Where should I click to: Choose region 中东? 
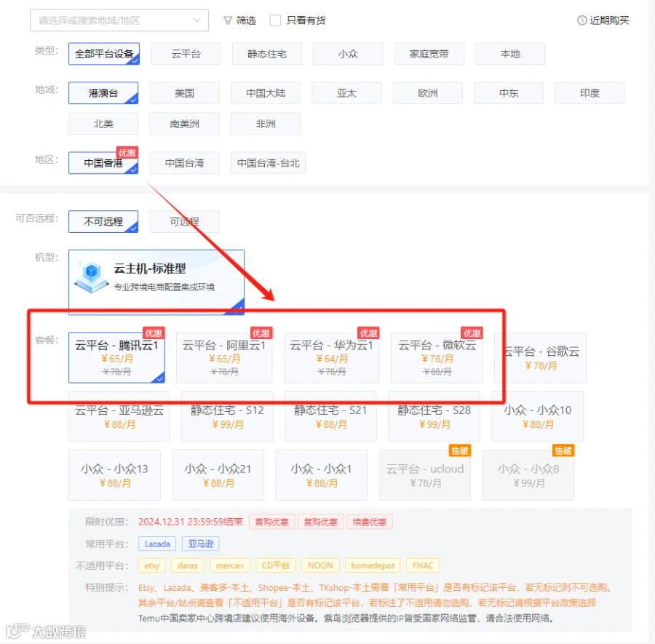pos(509,92)
